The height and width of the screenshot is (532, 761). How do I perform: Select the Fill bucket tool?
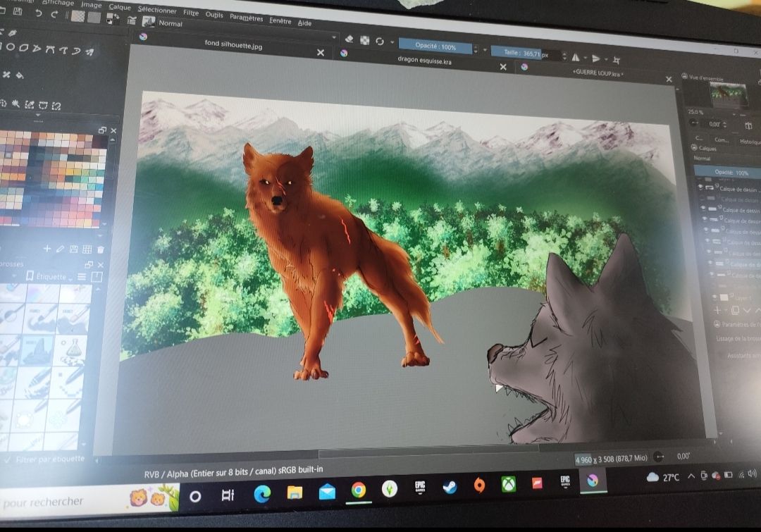click(x=20, y=75)
